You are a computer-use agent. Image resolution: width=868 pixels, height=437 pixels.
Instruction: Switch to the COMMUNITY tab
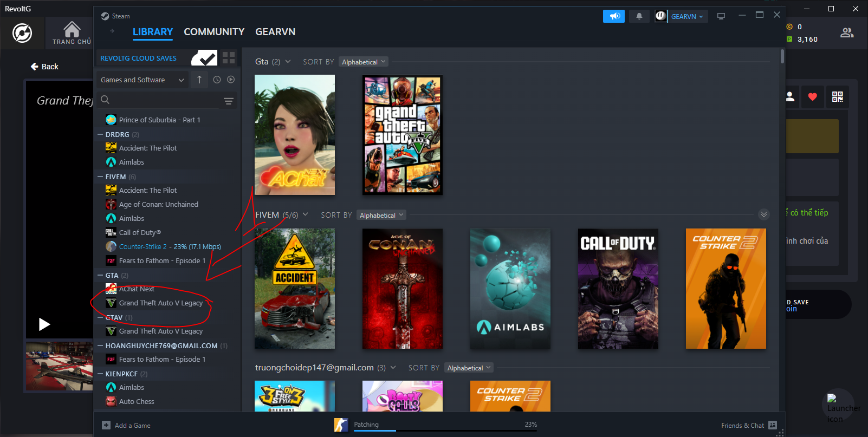(x=214, y=32)
